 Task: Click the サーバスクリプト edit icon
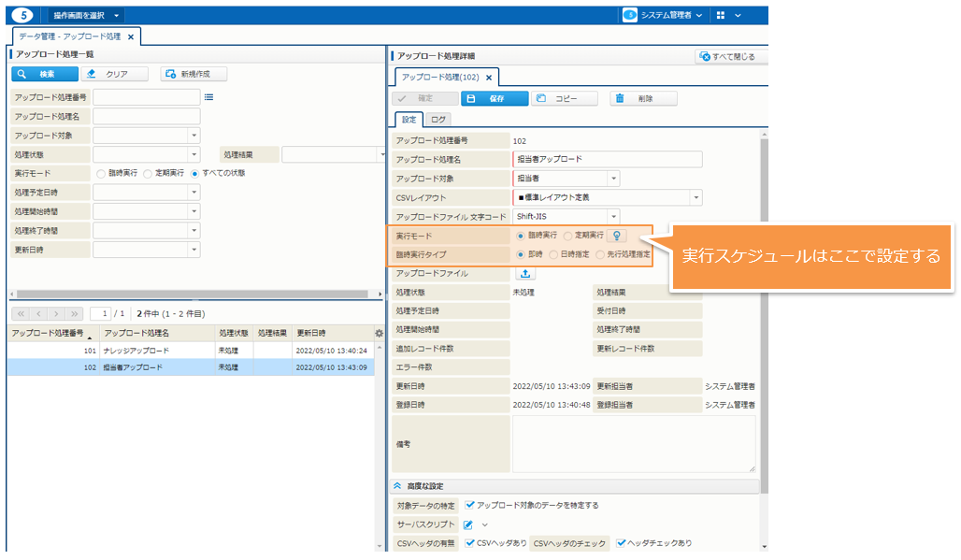pyautogui.click(x=467, y=524)
